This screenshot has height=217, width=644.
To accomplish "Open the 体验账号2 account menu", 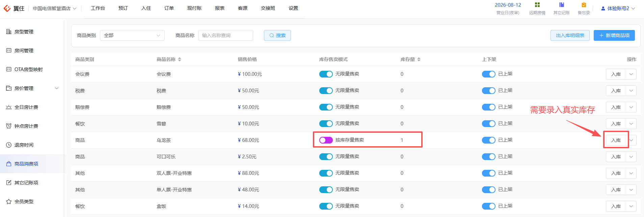I will pos(618,8).
